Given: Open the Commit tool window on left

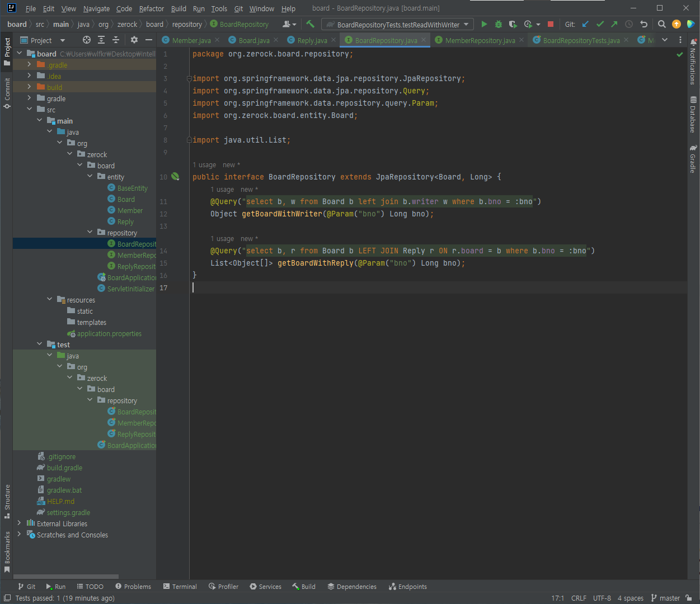Looking at the screenshot, I should pos(7,93).
